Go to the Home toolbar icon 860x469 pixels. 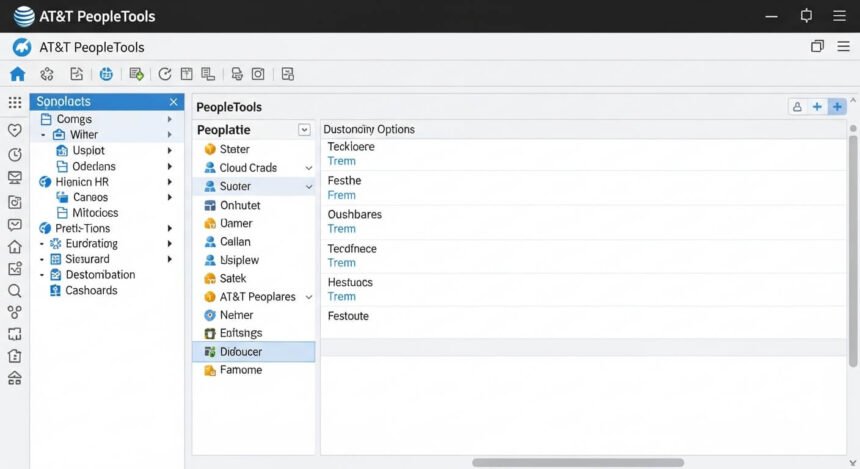coord(18,74)
